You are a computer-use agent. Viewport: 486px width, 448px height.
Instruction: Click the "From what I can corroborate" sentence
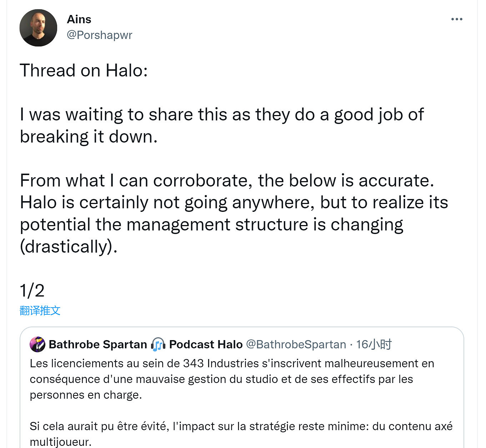pyautogui.click(x=227, y=180)
